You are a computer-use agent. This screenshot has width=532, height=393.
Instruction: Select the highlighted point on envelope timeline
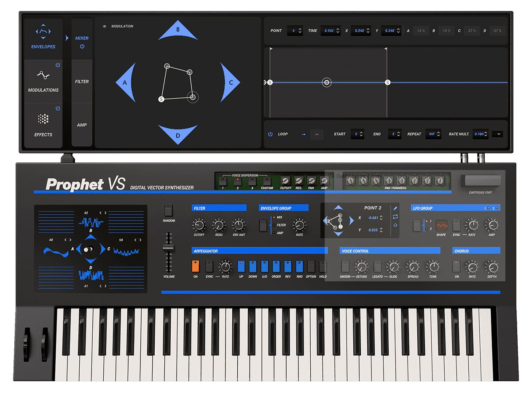327,83
